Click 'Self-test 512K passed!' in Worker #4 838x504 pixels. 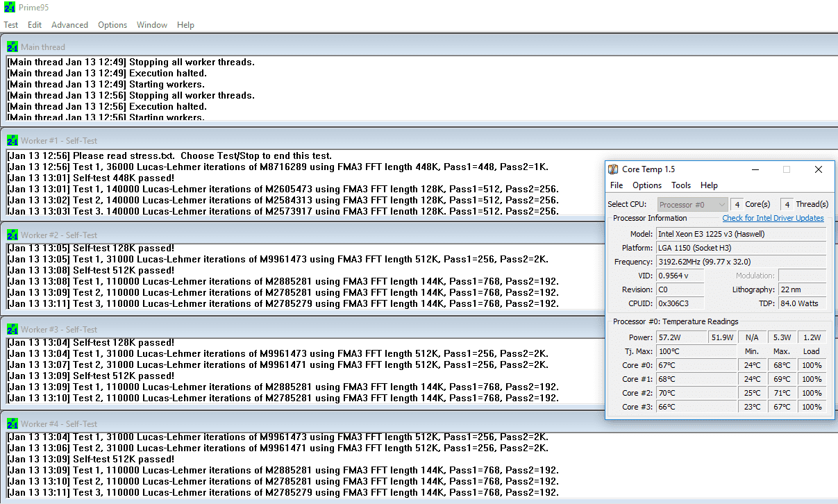click(x=90, y=459)
